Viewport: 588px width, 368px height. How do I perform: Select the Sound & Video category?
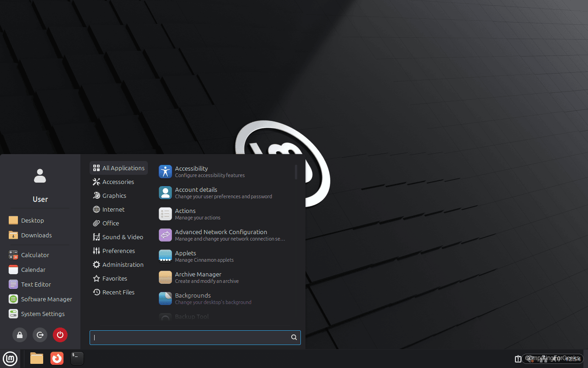pos(123,237)
